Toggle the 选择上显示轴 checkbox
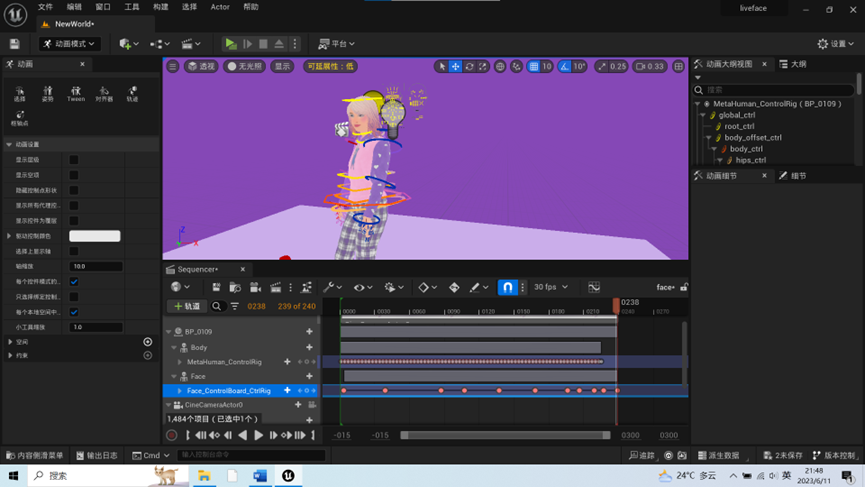 (x=73, y=251)
